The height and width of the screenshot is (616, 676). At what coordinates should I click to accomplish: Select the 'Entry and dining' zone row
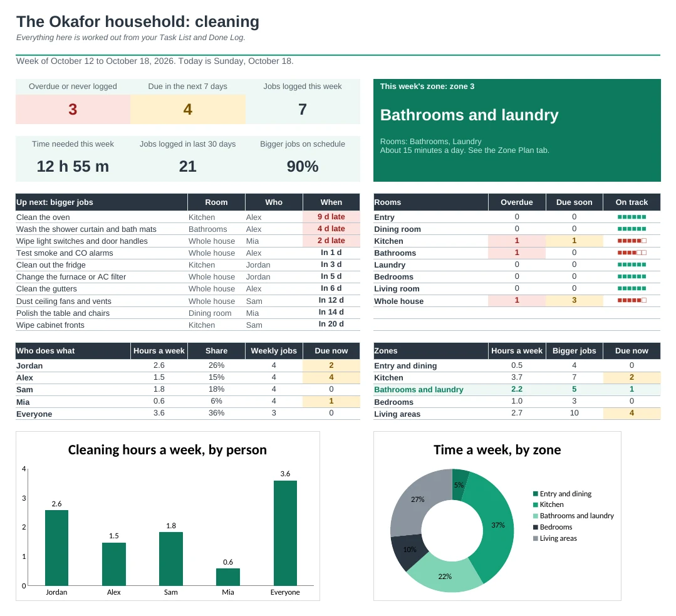point(517,365)
